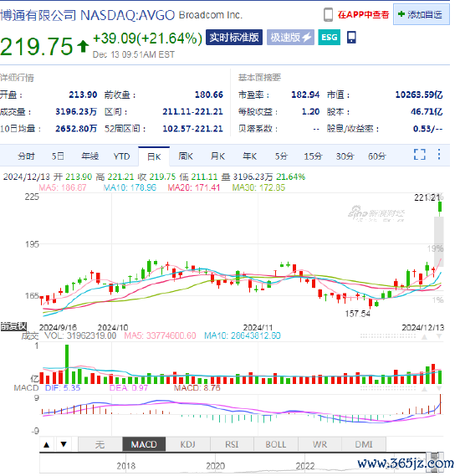Select WR indicator tab
The width and height of the screenshot is (460, 476).
(x=319, y=444)
